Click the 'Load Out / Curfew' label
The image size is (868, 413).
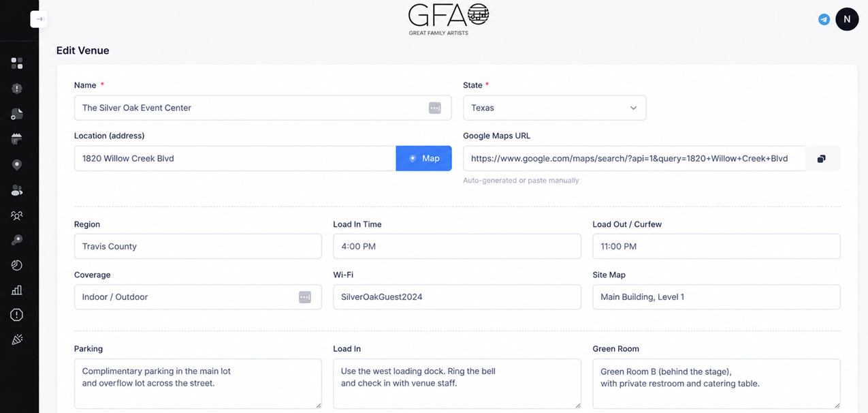point(627,224)
